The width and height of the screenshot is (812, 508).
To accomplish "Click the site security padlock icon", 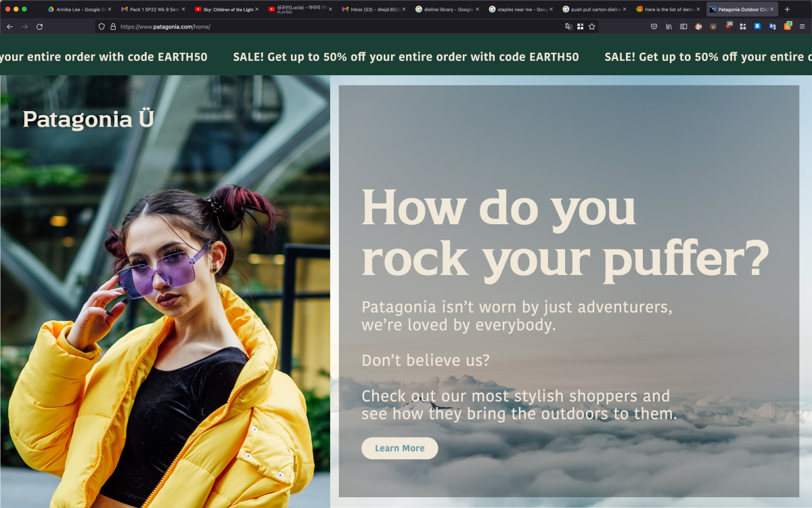I will coord(112,26).
